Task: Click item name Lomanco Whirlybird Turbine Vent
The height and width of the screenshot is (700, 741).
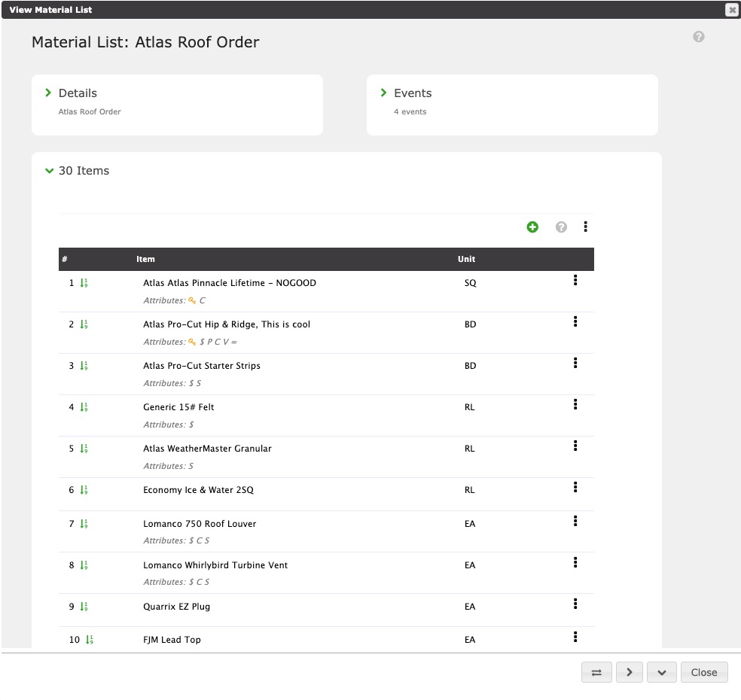Action: 215,565
